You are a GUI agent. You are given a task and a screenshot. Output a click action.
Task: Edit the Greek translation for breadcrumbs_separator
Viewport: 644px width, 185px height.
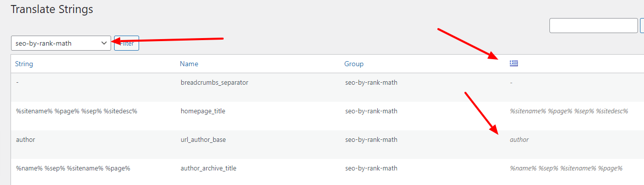(x=511, y=82)
